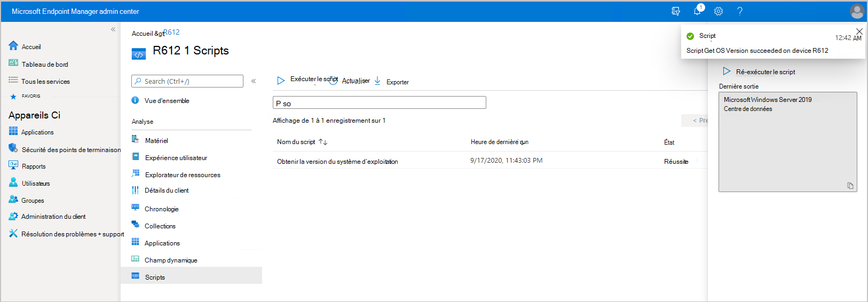868x302 pixels.
Task: Click the Explorateur de ressources icon
Action: (x=136, y=173)
